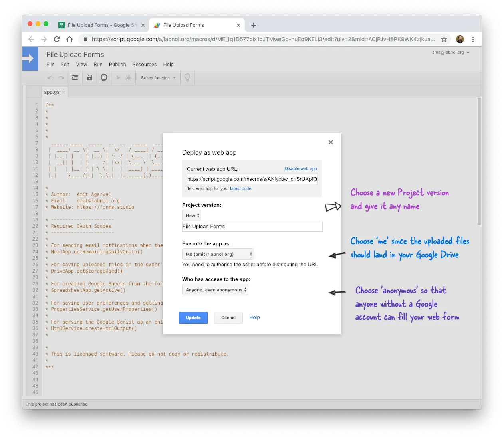This screenshot has width=504, height=439.
Task: Open the Select function dropdown
Action: pos(157,77)
